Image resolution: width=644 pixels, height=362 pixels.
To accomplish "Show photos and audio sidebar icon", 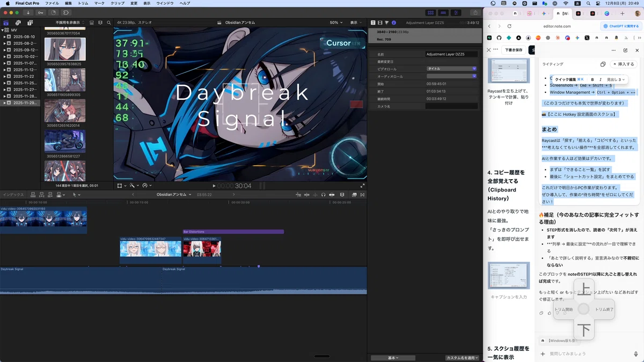I will coord(18,23).
